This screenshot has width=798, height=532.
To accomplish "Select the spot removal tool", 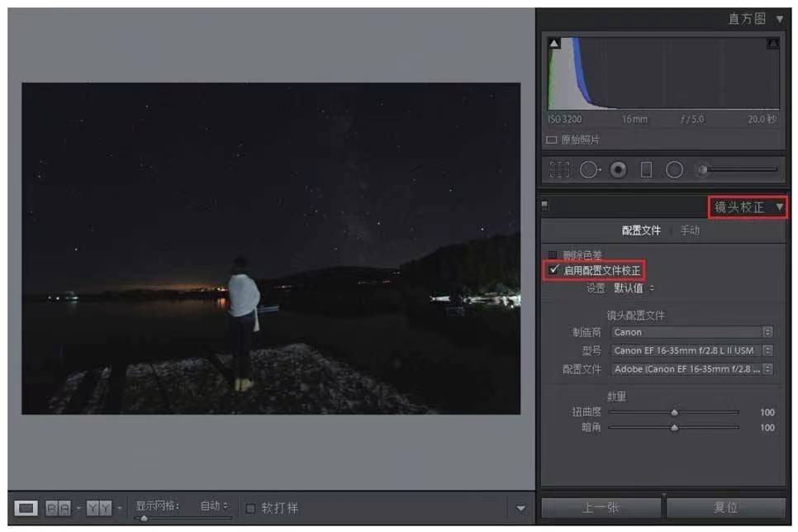I will click(590, 169).
